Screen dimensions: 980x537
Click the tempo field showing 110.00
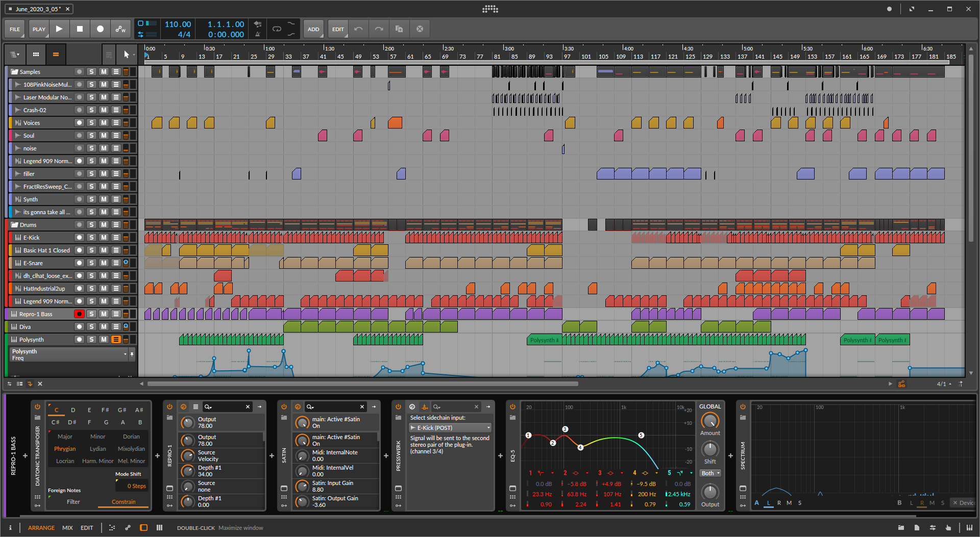coord(178,24)
